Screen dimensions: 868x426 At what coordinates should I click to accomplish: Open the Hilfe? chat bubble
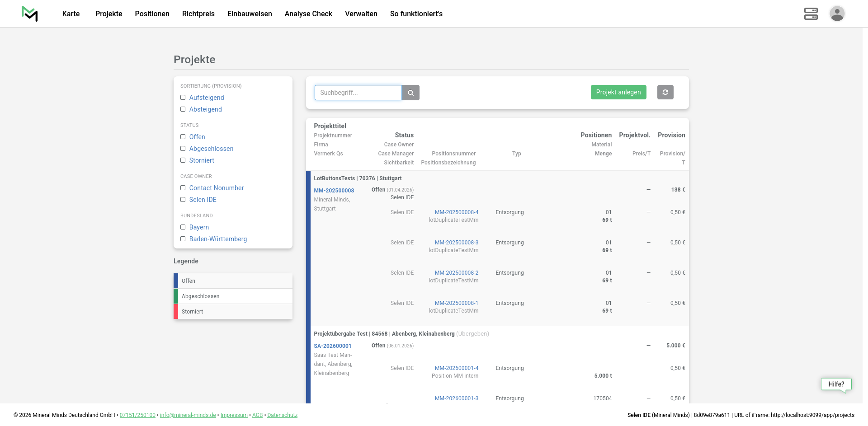836,384
